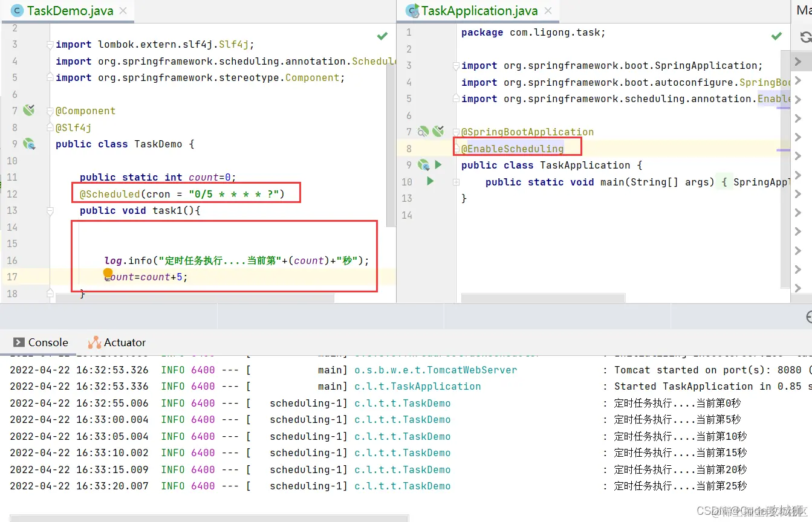The image size is (812, 522).
Task: Run main method via line 10 gutter arrow
Action: [x=430, y=181]
